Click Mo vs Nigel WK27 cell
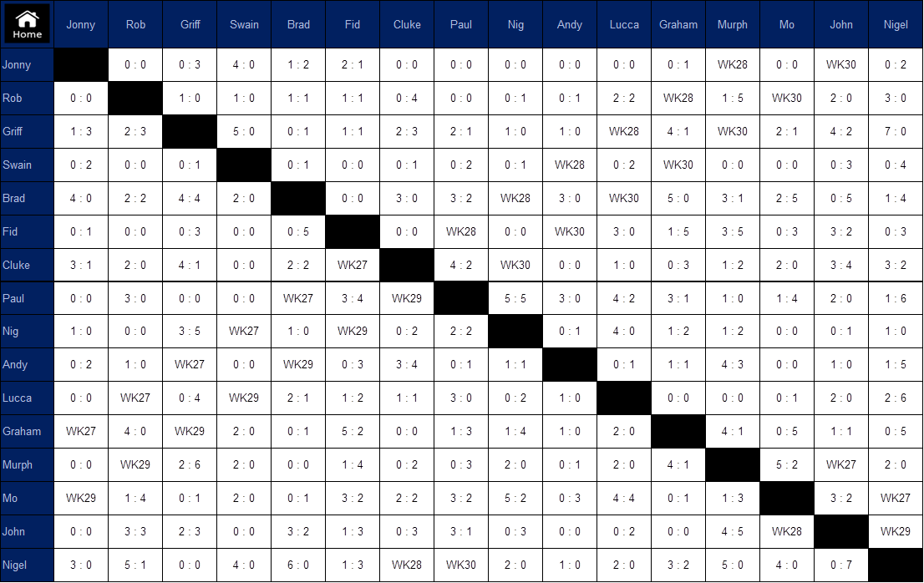 pyautogui.click(x=896, y=498)
